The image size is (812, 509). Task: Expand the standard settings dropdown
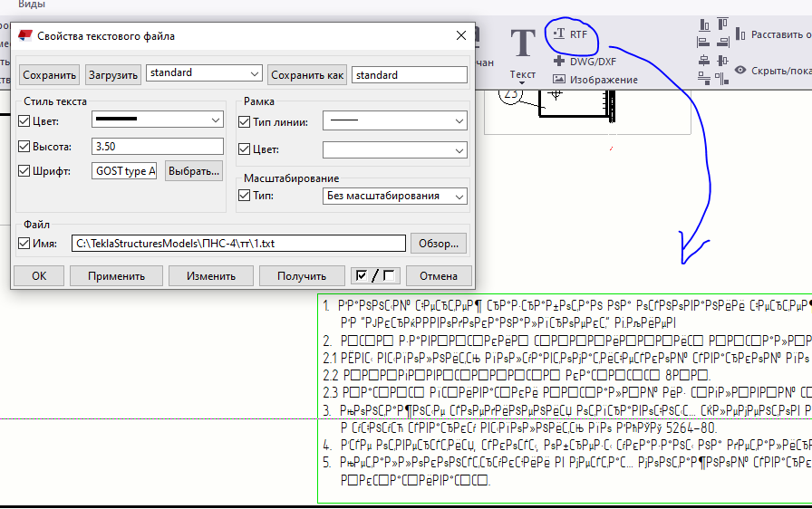tap(204, 73)
